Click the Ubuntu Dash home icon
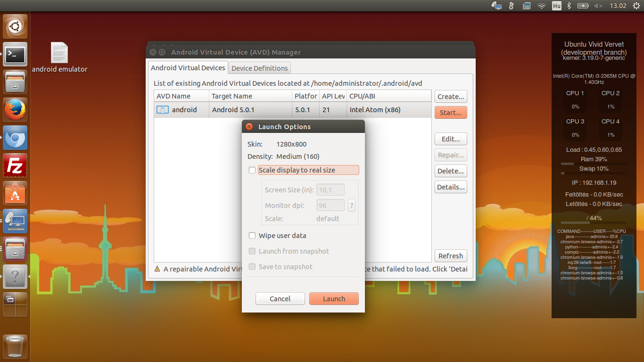 (x=15, y=26)
